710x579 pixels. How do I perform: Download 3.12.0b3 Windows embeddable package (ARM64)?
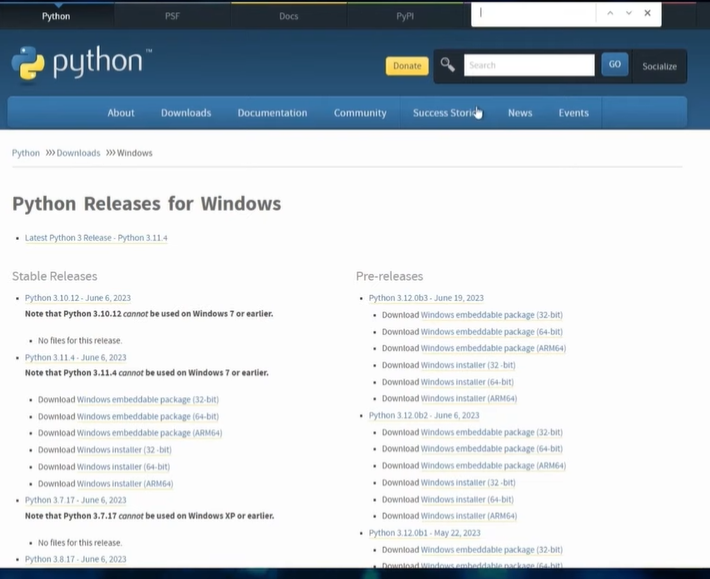coord(494,348)
